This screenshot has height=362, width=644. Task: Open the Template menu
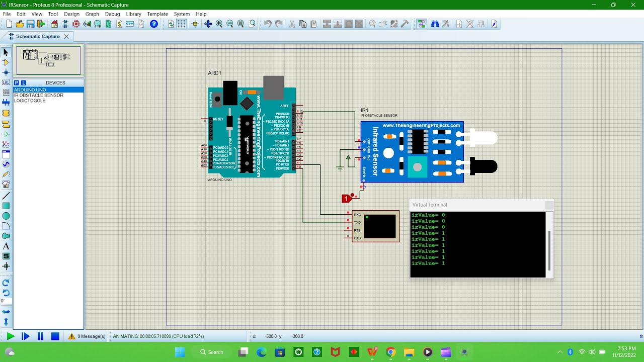[157, 14]
